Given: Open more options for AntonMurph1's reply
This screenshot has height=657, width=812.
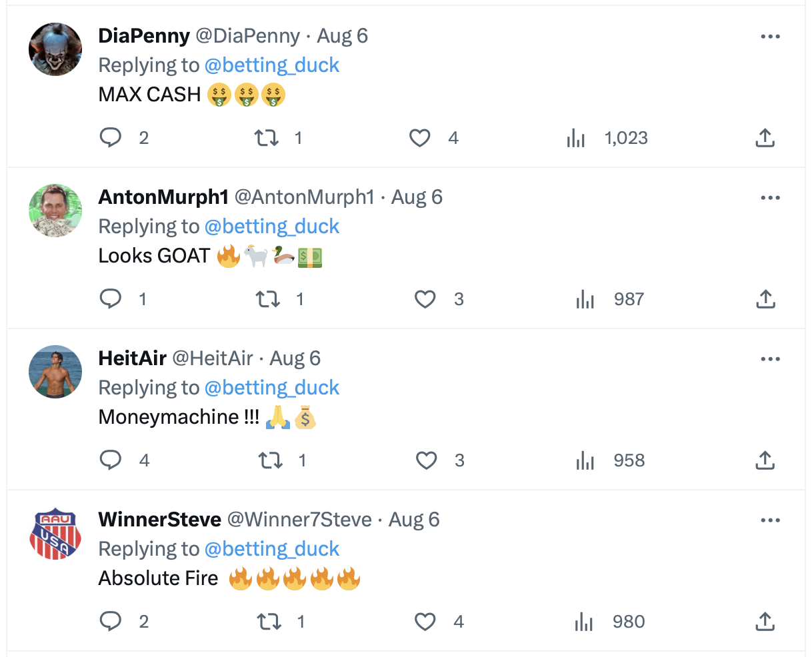Looking at the screenshot, I should tap(770, 198).
